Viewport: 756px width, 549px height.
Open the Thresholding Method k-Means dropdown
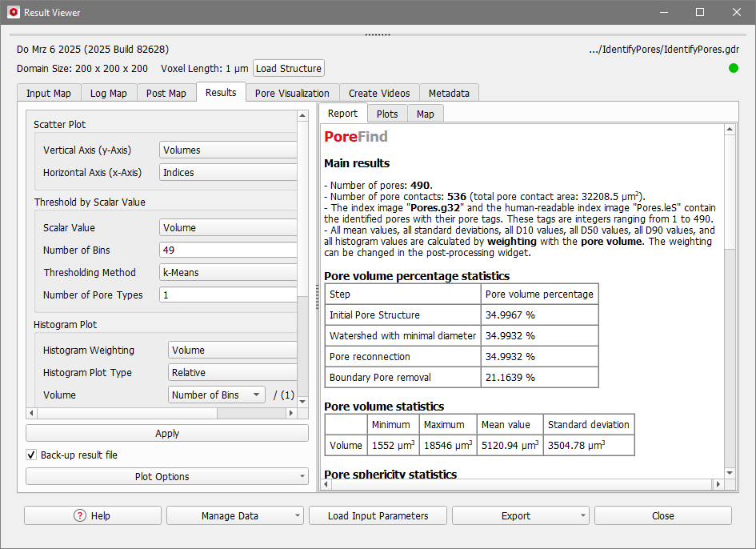(228, 272)
